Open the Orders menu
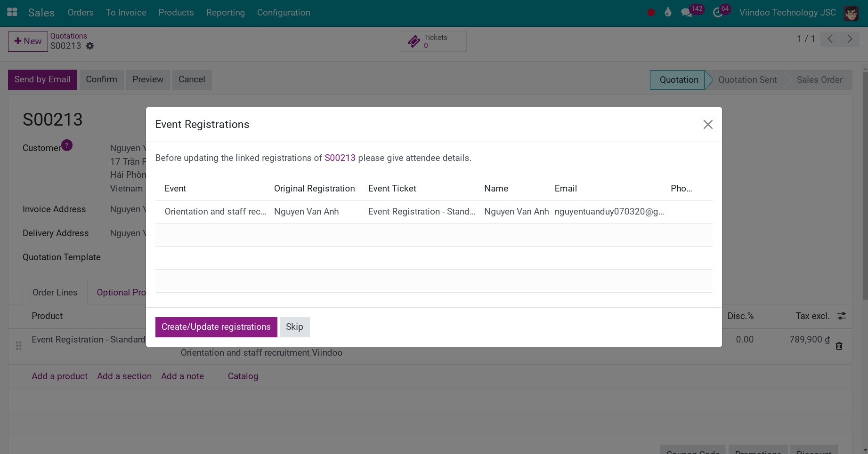This screenshot has width=868, height=454. pos(81,13)
